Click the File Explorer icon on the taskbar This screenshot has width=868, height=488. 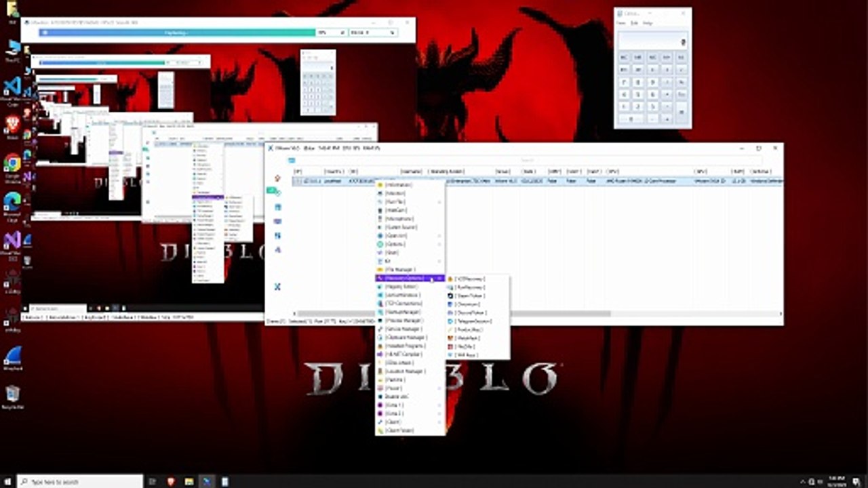[189, 481]
